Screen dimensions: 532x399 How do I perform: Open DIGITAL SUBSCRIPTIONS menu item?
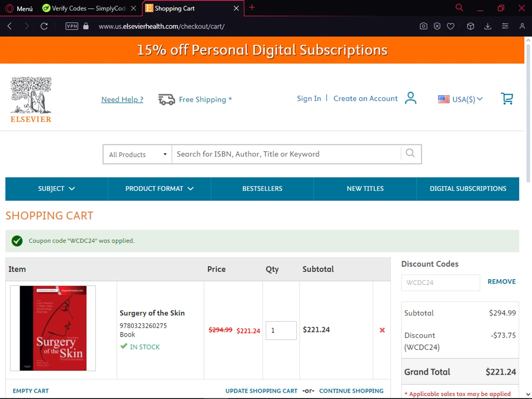(x=468, y=189)
